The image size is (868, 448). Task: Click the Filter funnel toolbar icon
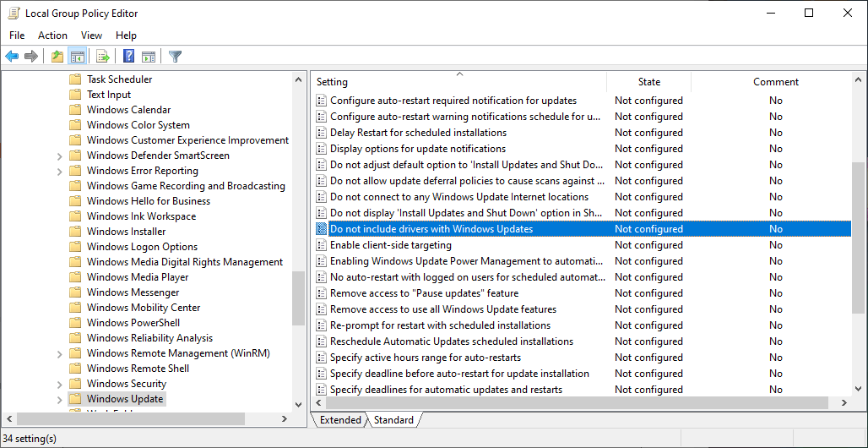point(175,57)
